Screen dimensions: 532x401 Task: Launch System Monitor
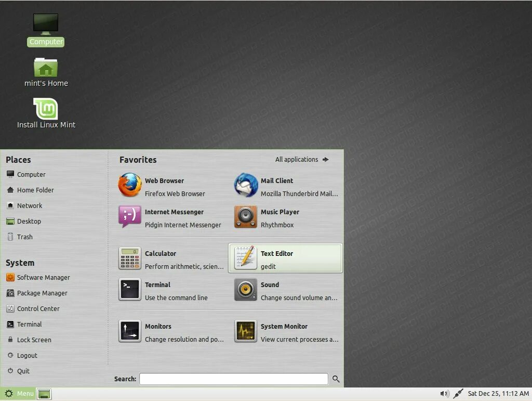(285, 332)
